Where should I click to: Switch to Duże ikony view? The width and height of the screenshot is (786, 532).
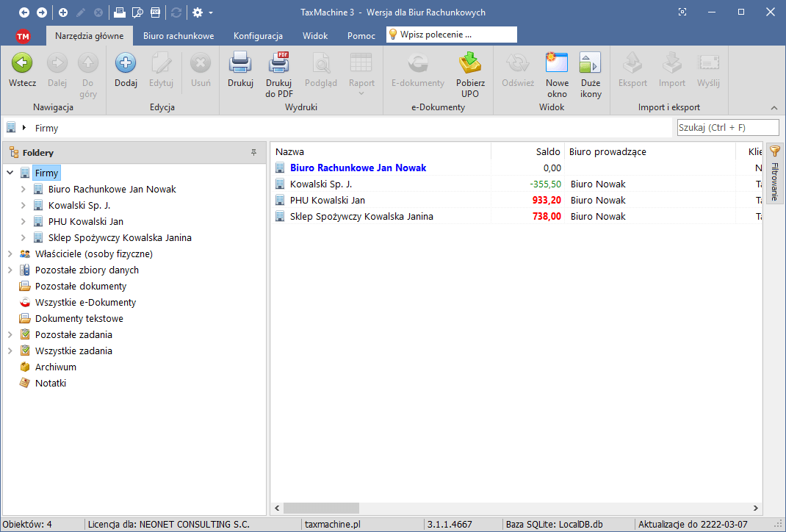591,65
